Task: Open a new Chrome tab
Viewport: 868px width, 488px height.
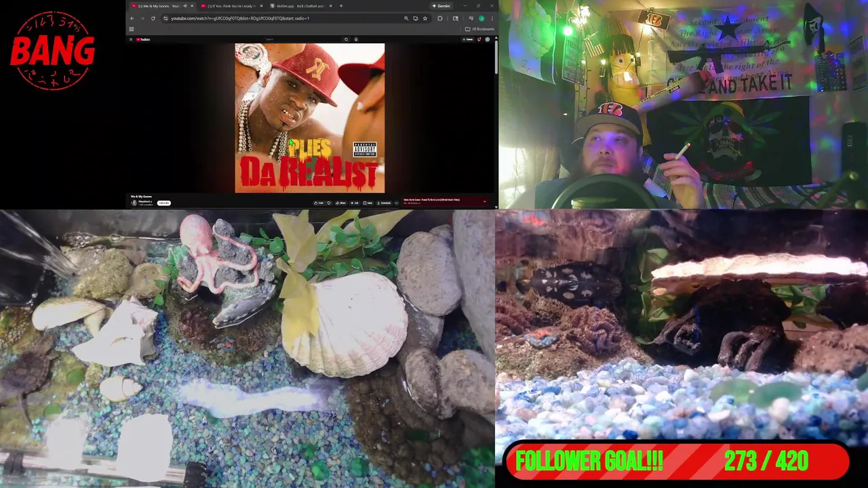Action: (341, 6)
